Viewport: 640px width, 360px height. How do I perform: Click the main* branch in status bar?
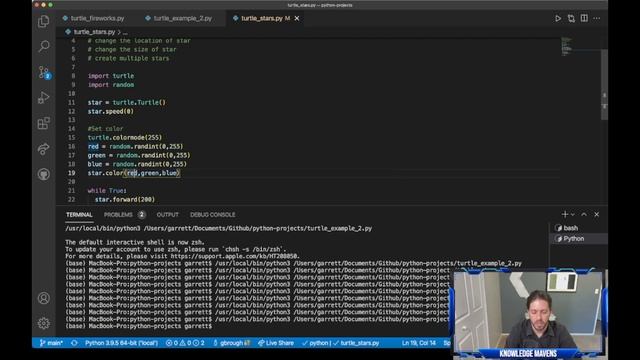coord(51,343)
